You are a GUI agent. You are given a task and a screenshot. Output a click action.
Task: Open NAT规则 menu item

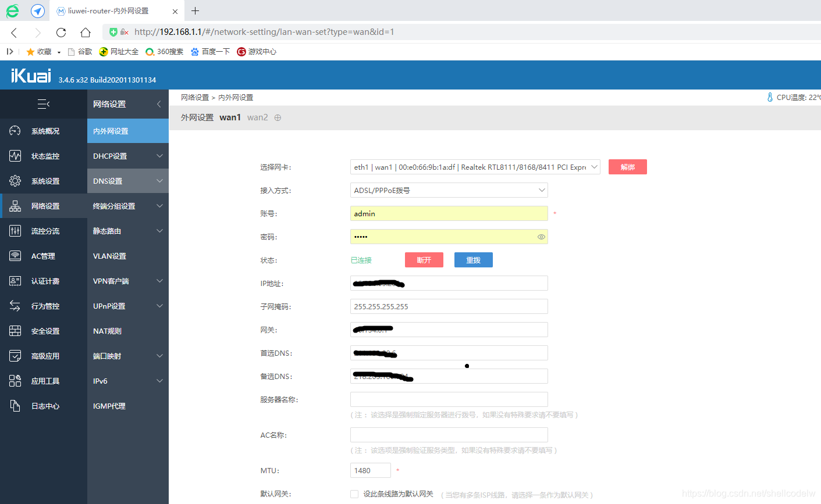pyautogui.click(x=128, y=331)
